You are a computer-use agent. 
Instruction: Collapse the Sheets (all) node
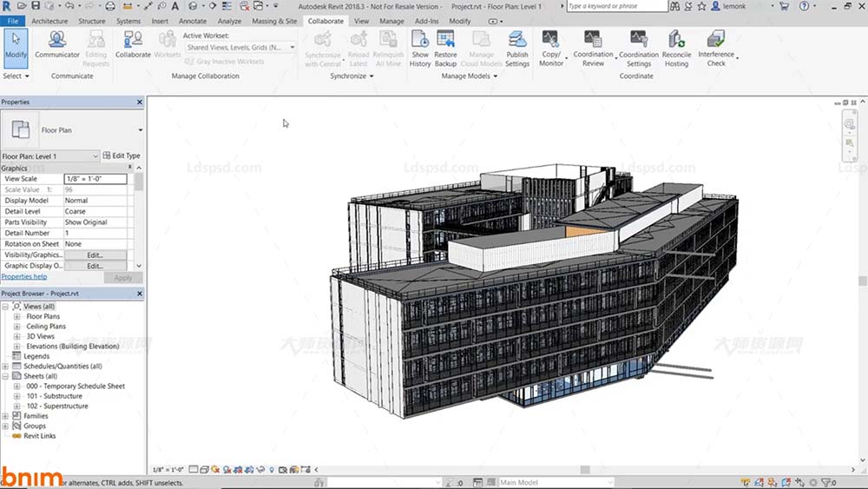(5, 376)
